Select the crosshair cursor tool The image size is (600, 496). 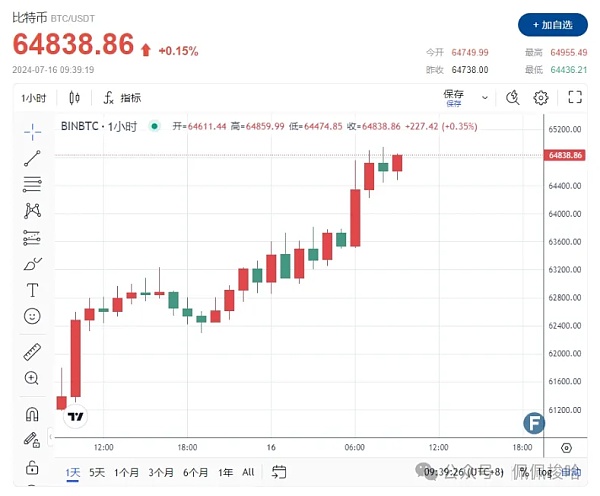[x=32, y=130]
